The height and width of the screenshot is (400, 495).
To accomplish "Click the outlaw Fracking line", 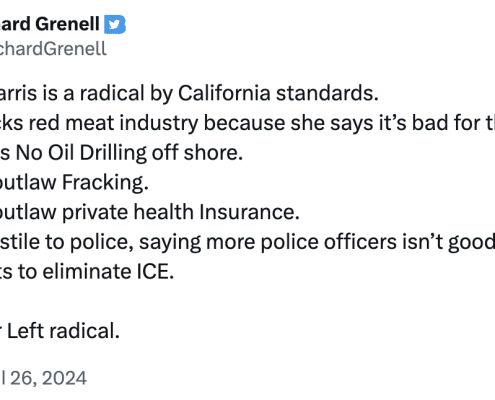I will 74,182.
